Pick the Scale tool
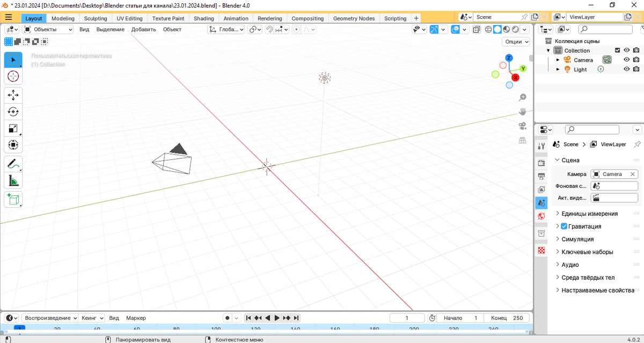Screen dimensions: 644x343 (x=13, y=128)
